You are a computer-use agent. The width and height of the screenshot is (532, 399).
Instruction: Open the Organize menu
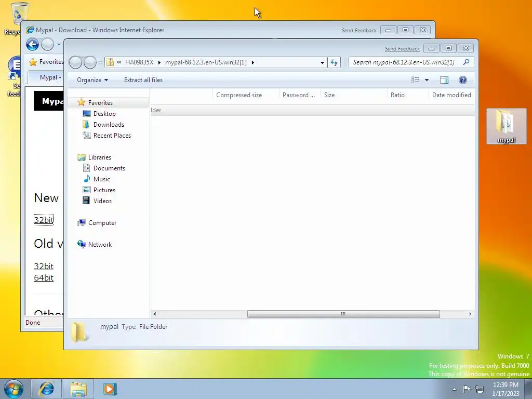(92, 80)
